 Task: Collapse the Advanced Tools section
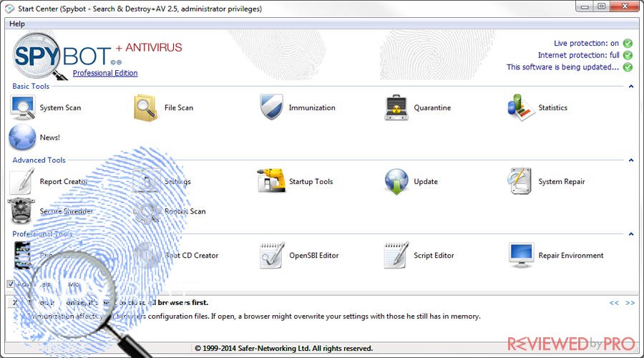[631, 160]
